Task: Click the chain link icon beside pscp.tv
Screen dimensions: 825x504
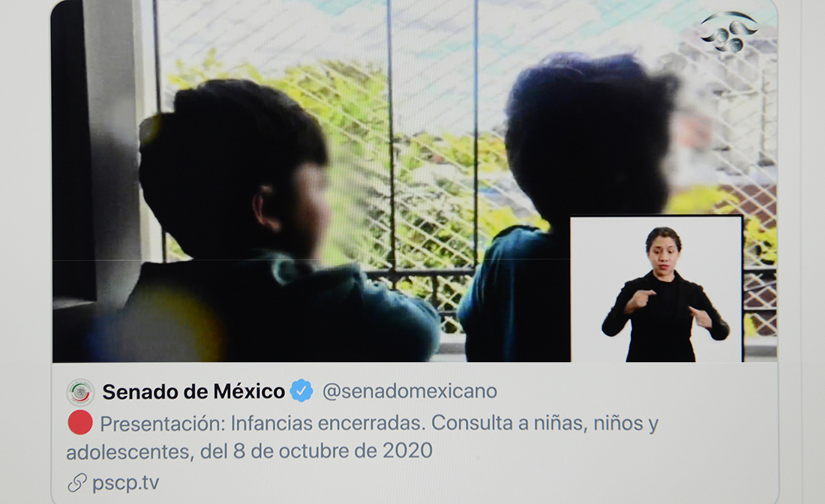Action: (76, 482)
